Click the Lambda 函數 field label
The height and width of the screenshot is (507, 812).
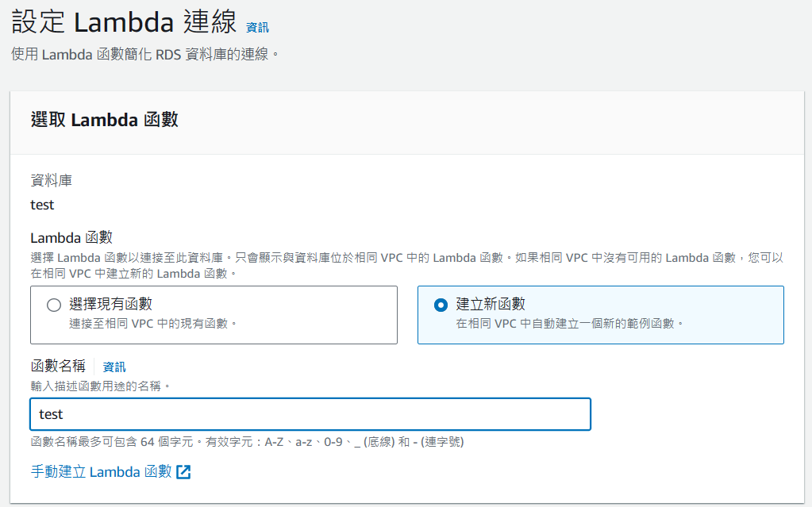(71, 238)
